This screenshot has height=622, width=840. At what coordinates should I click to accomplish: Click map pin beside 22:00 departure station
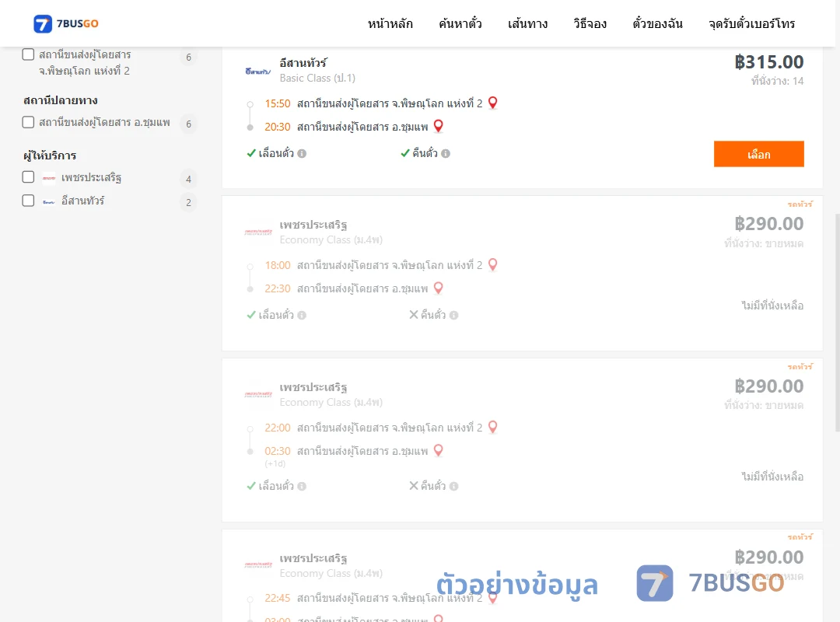(493, 427)
